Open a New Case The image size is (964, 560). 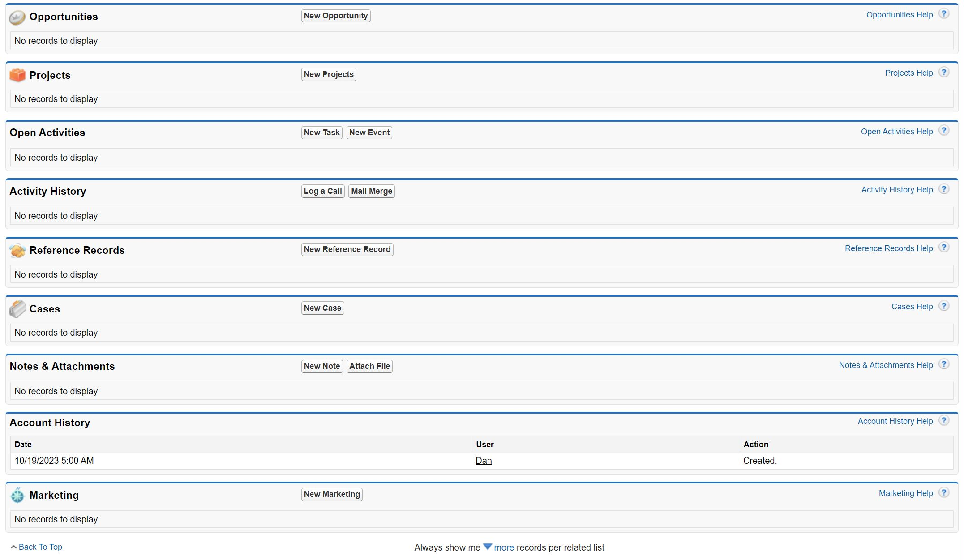coord(322,308)
